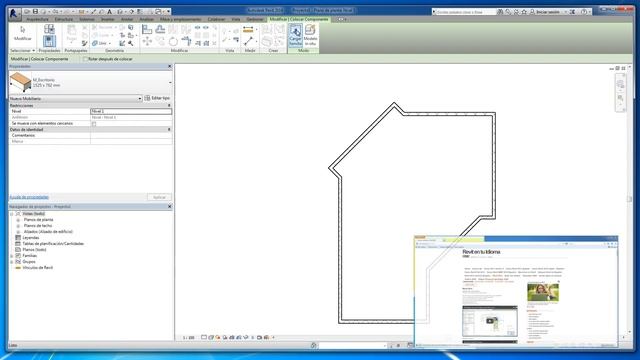The height and width of the screenshot is (360, 640).
Task: Click Iniciar sesión in title bar
Action: tap(548, 12)
